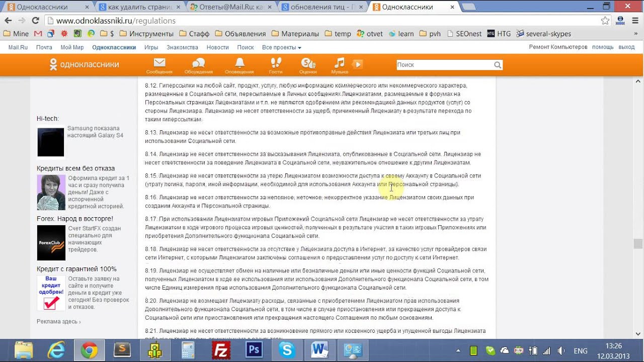Click the Mail.Ru portal link
Screen dimensions: 644x362
click(18, 47)
